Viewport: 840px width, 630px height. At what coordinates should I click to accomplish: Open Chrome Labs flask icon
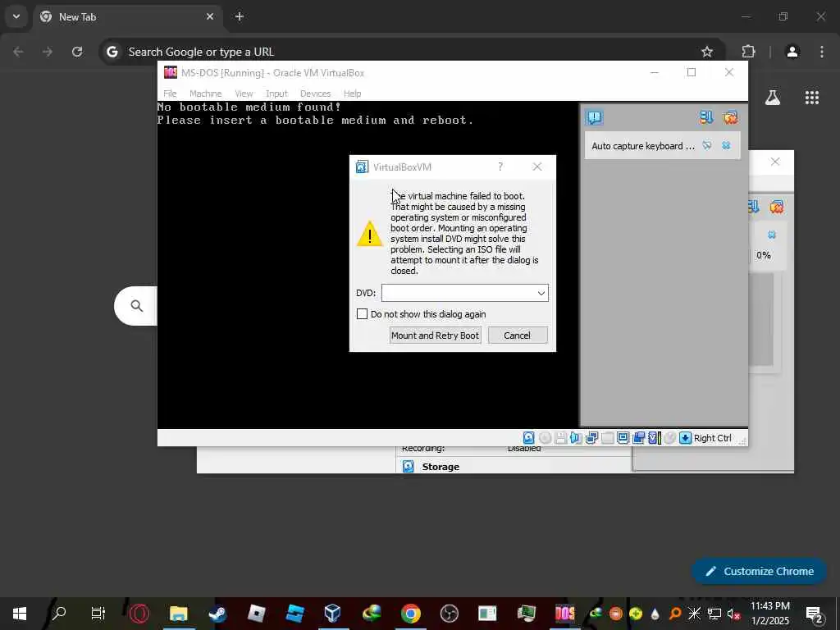click(x=773, y=97)
